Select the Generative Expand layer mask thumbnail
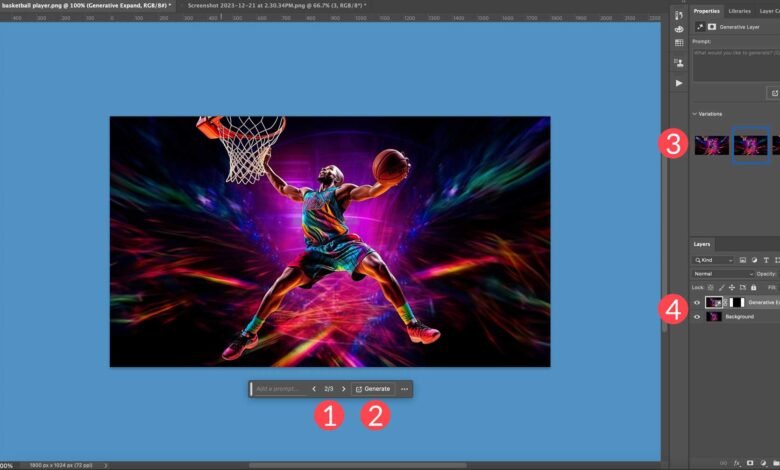Image resolution: width=780 pixels, height=470 pixels. [737, 302]
